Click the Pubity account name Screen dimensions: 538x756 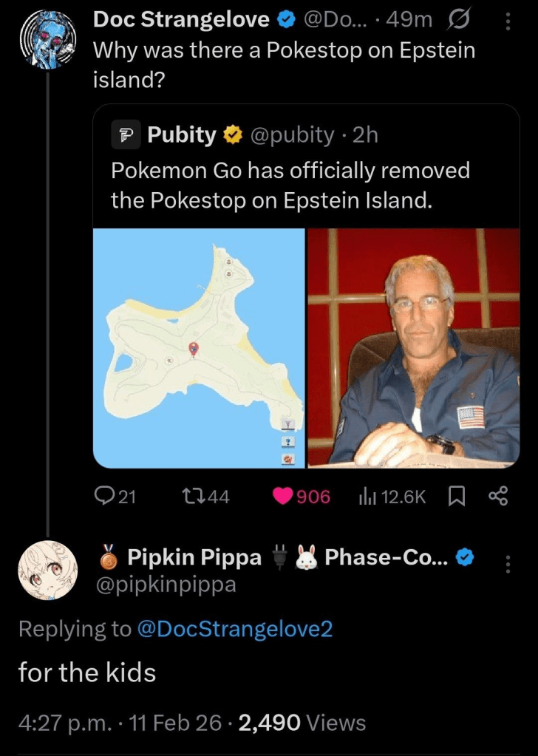[x=182, y=134]
